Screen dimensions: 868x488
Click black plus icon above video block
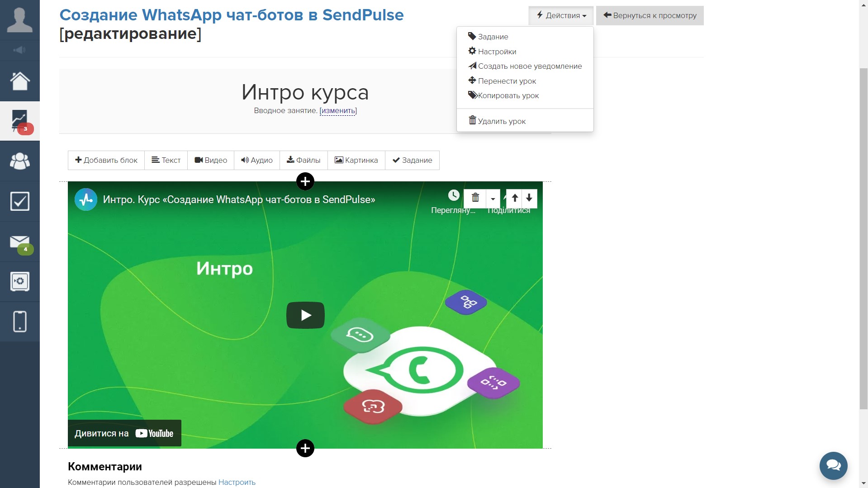coord(305,181)
